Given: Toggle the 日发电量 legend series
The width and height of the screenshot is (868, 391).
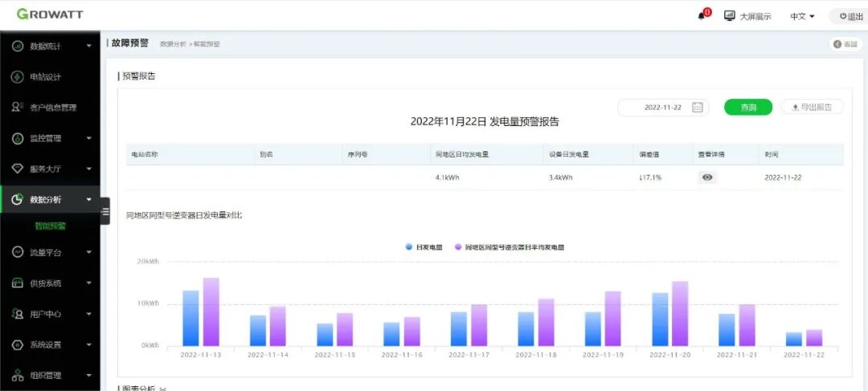Looking at the screenshot, I should click(x=424, y=247).
